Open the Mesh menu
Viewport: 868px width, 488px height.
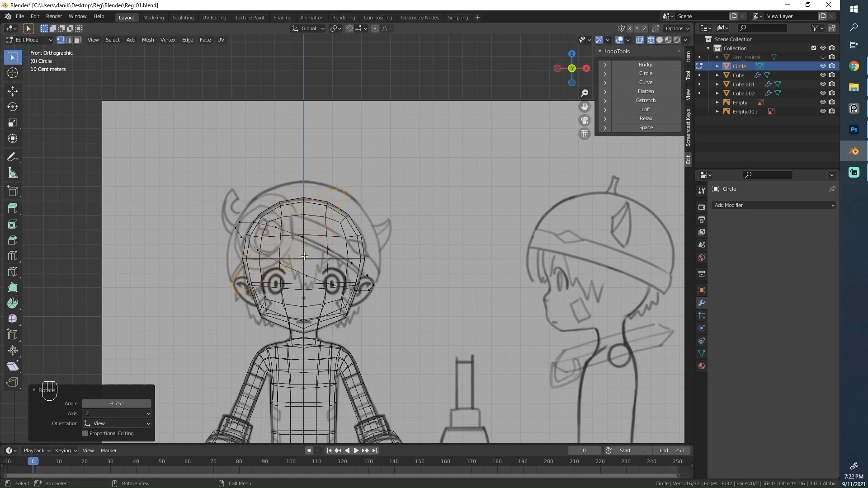tap(148, 40)
